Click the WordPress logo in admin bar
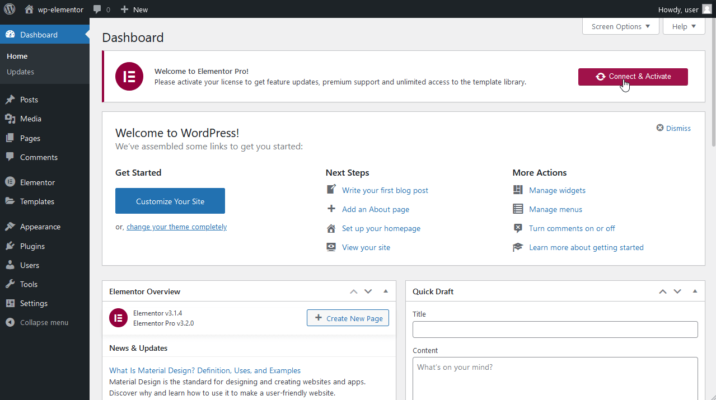The image size is (716, 400). point(9,9)
